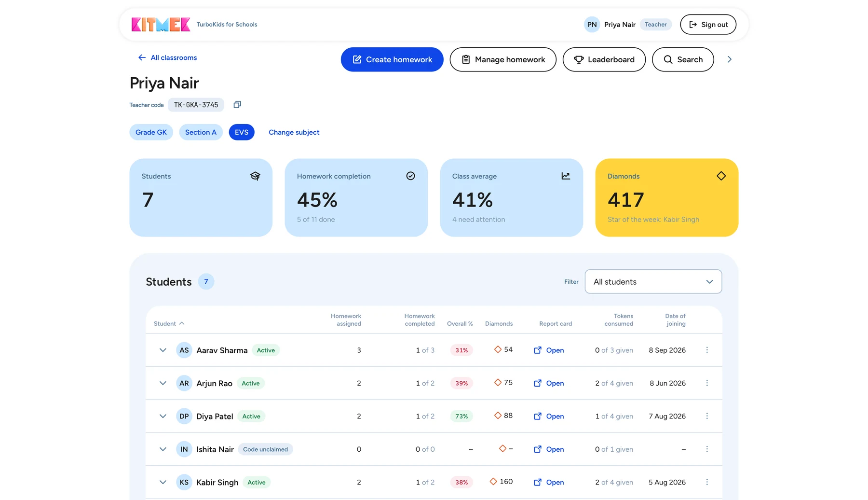Expand Arjun Rao's row details
The image size is (868, 500).
(163, 383)
